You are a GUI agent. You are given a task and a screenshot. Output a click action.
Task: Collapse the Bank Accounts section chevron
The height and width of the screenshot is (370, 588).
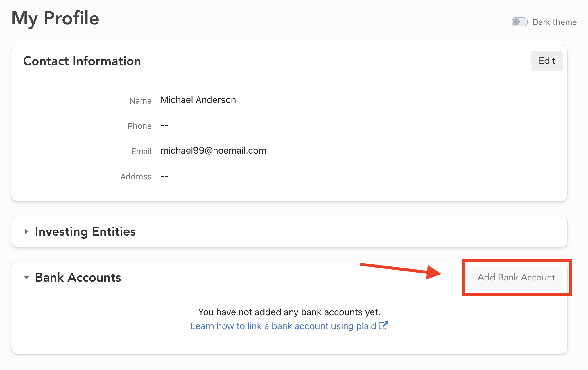coord(27,277)
